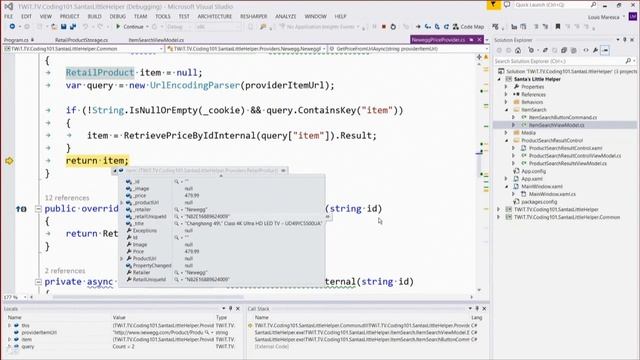Viewport: 640px width, 360px height.
Task: Click the '12 references' CodeLens link
Action: 67,198
